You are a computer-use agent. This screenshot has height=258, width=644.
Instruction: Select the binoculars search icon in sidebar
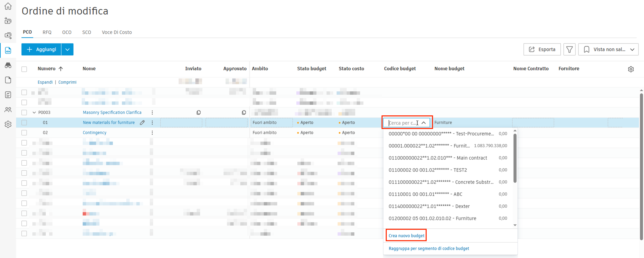8,65
